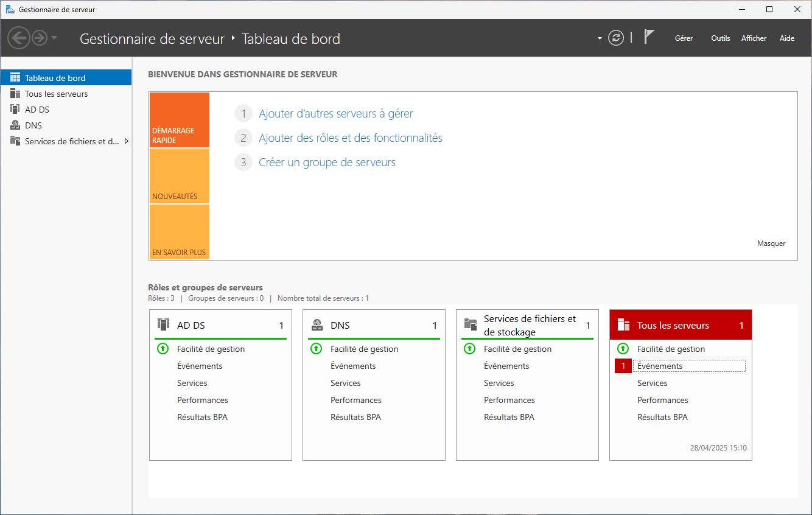Click the Tous les serveurs sidebar icon
This screenshot has height=515, width=812.
15,94
